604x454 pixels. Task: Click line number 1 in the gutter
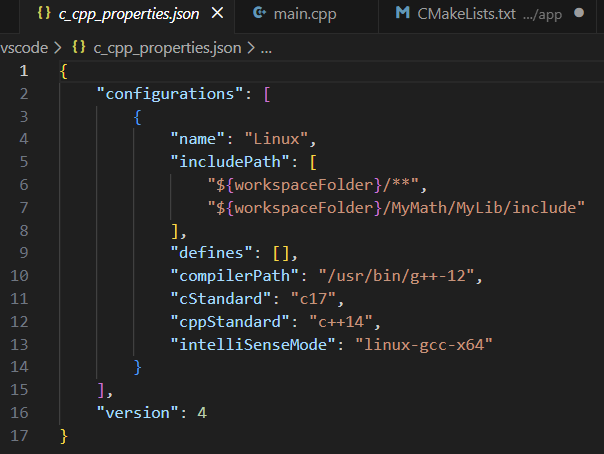[24, 71]
